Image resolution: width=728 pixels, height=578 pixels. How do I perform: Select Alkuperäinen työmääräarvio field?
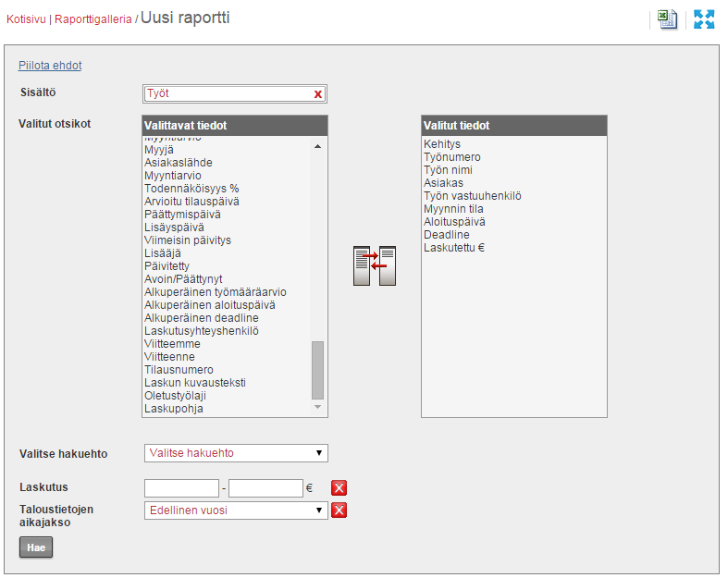click(x=216, y=292)
